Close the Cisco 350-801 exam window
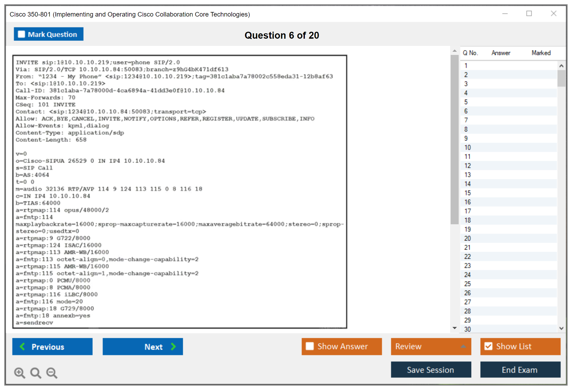The height and width of the screenshot is (392, 574). point(553,14)
